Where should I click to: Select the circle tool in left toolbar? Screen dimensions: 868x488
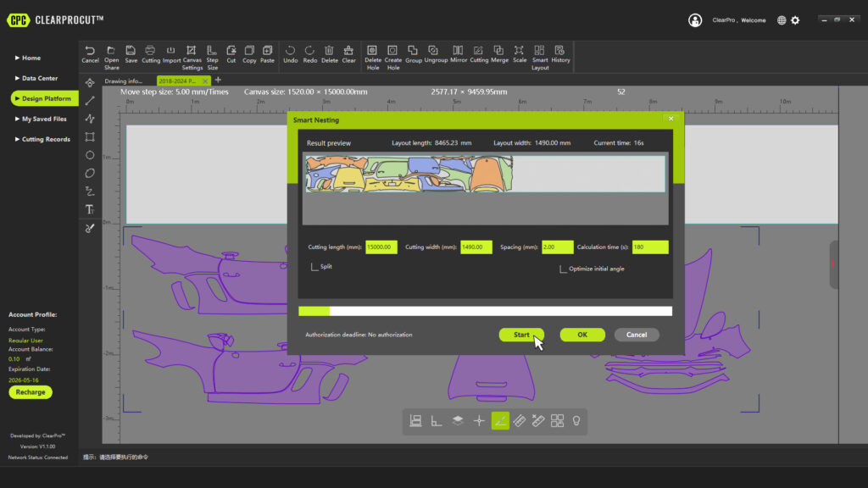click(x=90, y=155)
